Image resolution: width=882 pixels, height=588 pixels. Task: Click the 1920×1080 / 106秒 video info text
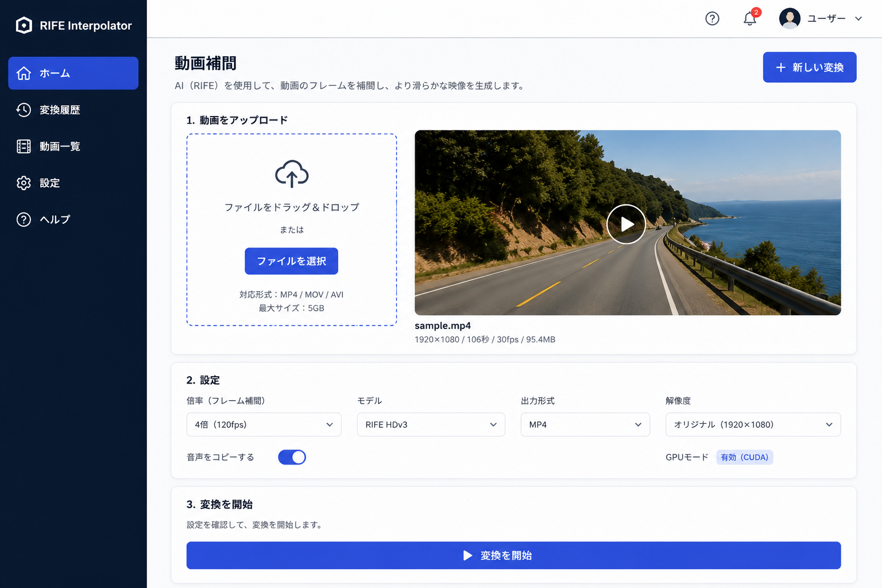485,339
